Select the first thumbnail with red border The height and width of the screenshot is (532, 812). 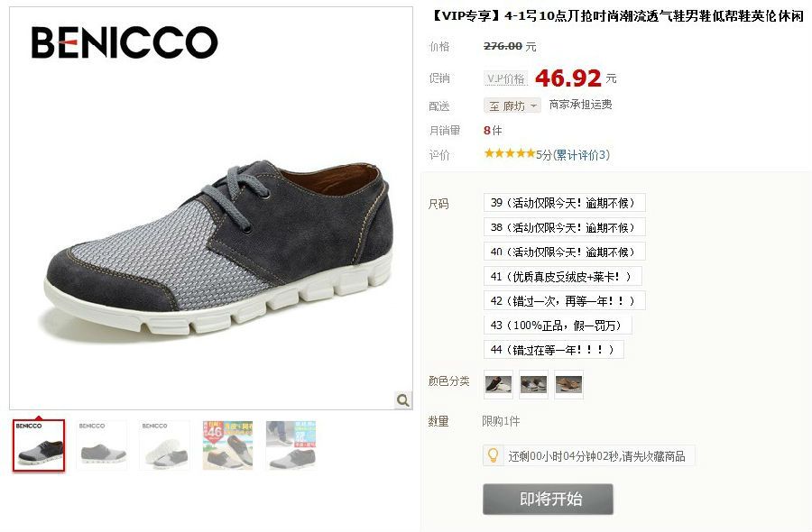tap(39, 445)
